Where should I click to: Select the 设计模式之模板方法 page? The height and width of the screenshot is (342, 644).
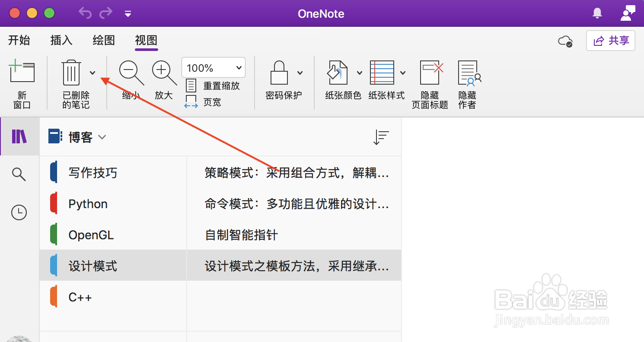(294, 266)
